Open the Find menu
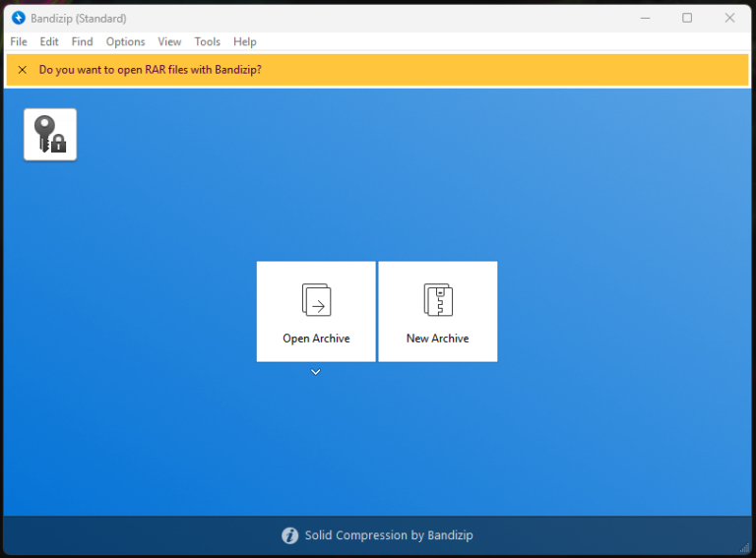 [x=82, y=42]
